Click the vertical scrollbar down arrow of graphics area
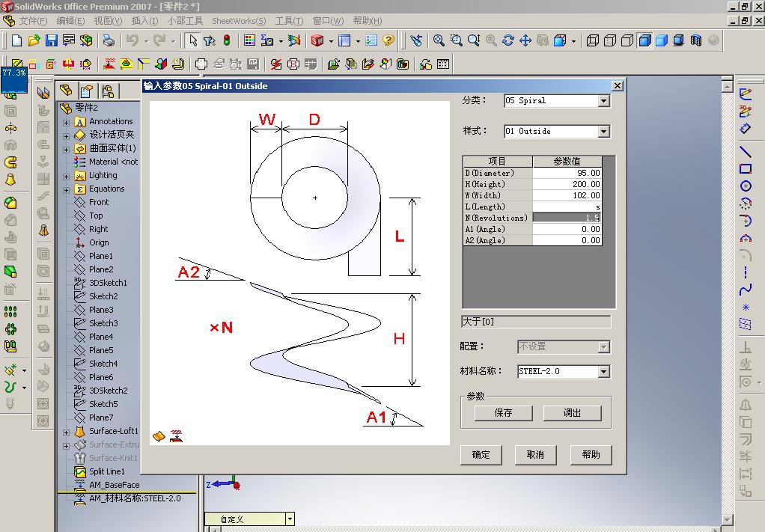This screenshot has width=765, height=532. pos(727,520)
